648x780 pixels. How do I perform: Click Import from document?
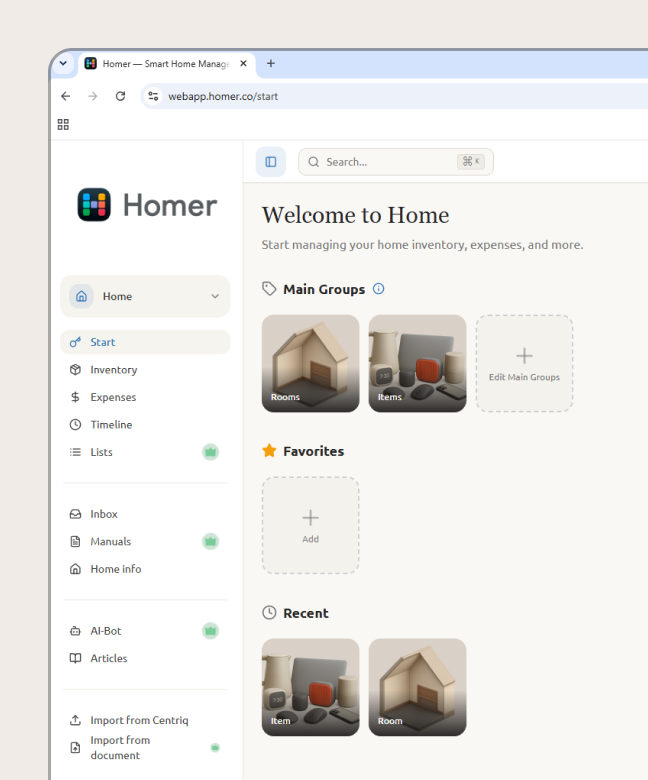[x=145, y=748]
